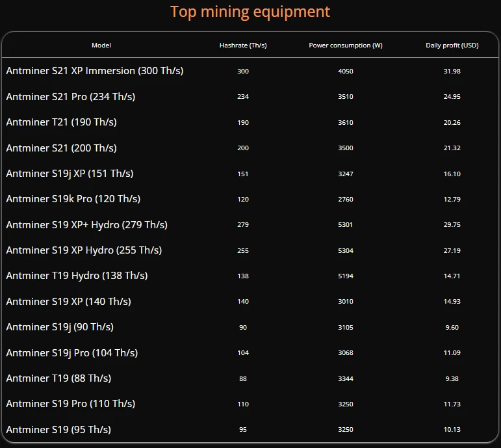Click power consumption value 3068
This screenshot has width=501, height=448.
[346, 352]
